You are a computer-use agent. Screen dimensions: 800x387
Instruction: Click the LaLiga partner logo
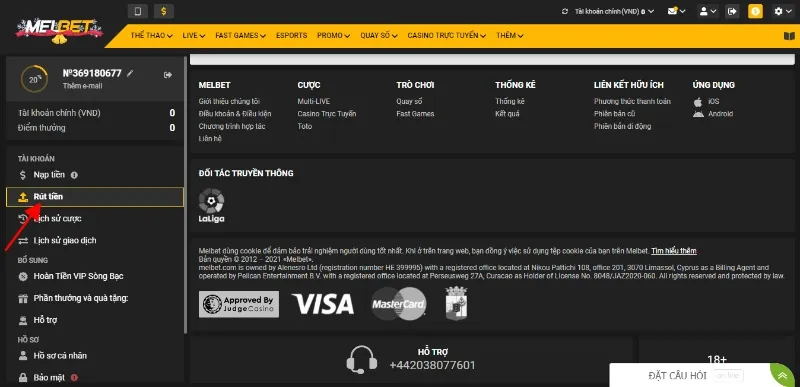pos(211,205)
